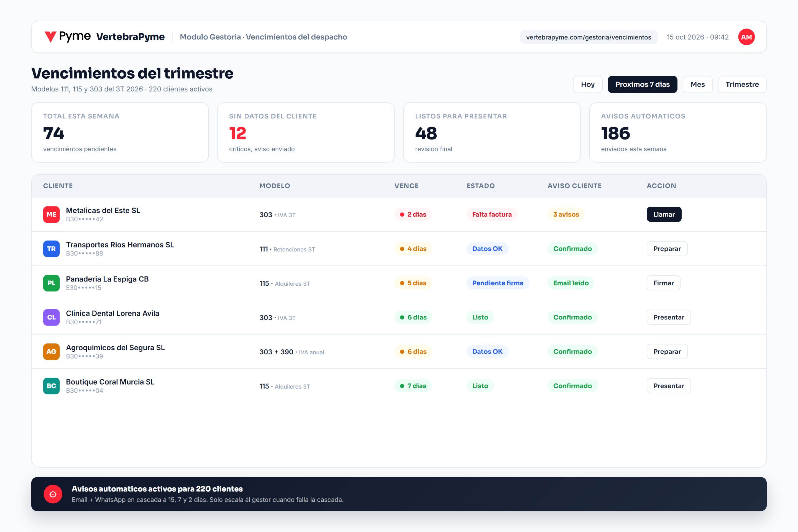
Task: Open the Sin datos del cliente 12 card
Action: (x=306, y=132)
